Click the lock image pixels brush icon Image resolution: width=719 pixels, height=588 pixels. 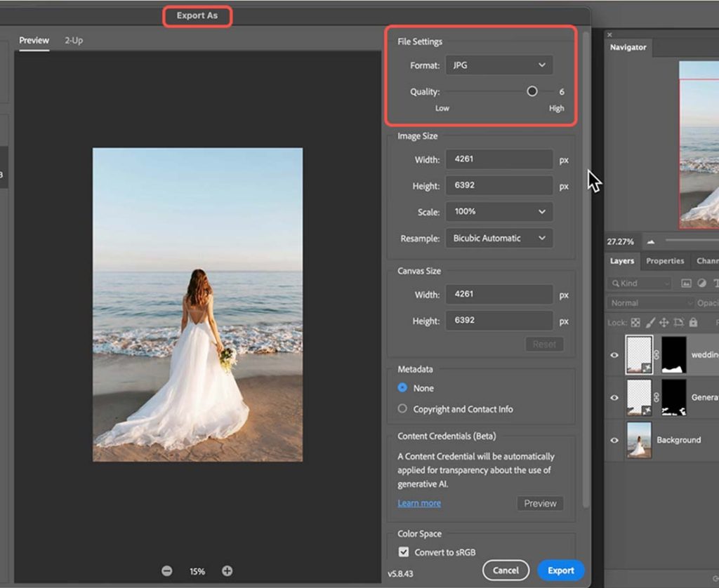(x=649, y=323)
